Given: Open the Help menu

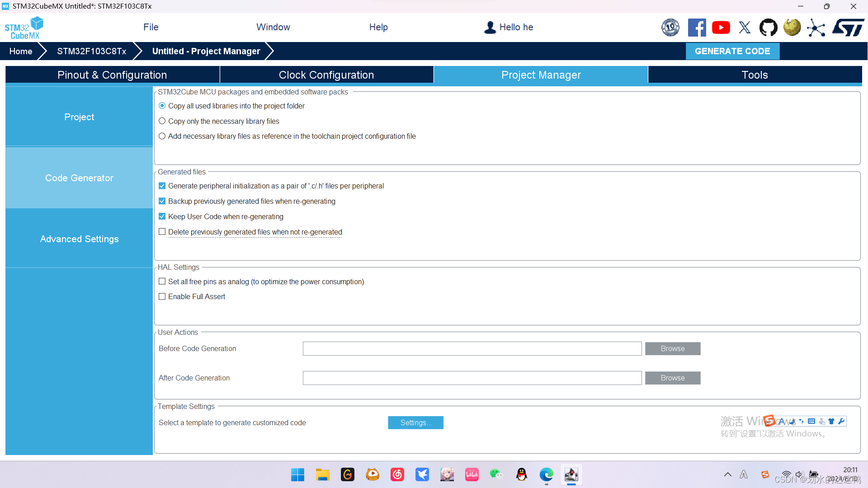Looking at the screenshot, I should click(x=378, y=27).
